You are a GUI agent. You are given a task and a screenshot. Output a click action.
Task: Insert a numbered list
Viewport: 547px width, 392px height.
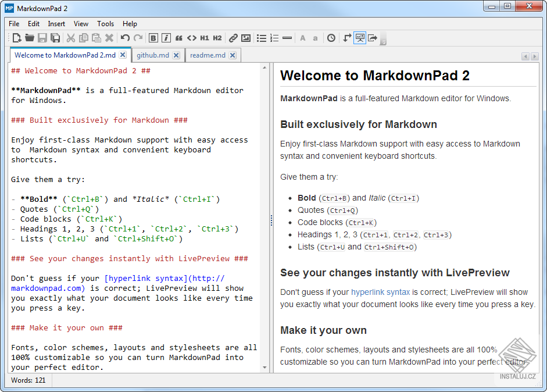(274, 38)
